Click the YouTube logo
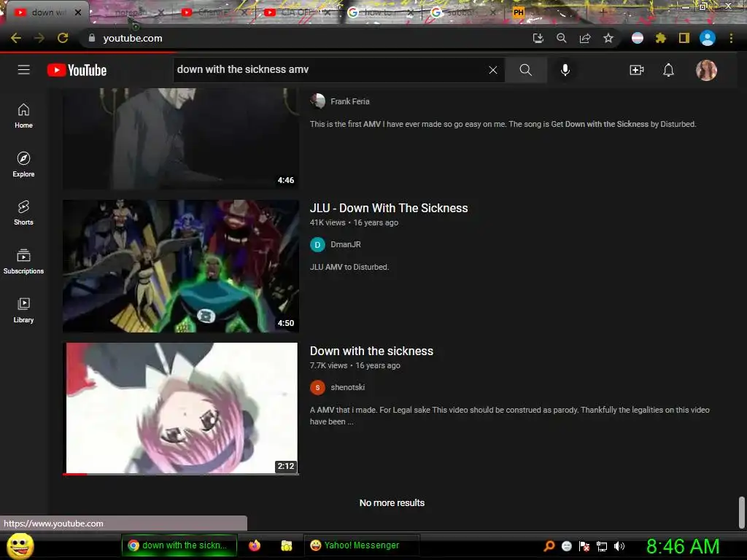This screenshot has height=560, width=747. click(77, 70)
